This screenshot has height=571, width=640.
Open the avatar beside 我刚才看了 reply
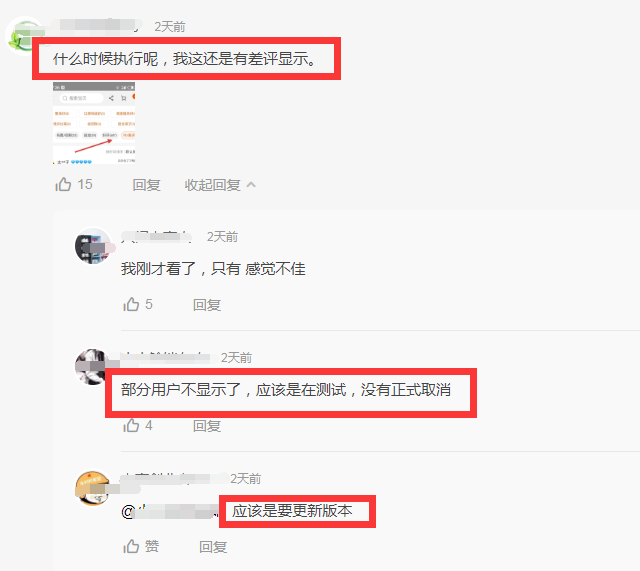tap(93, 246)
